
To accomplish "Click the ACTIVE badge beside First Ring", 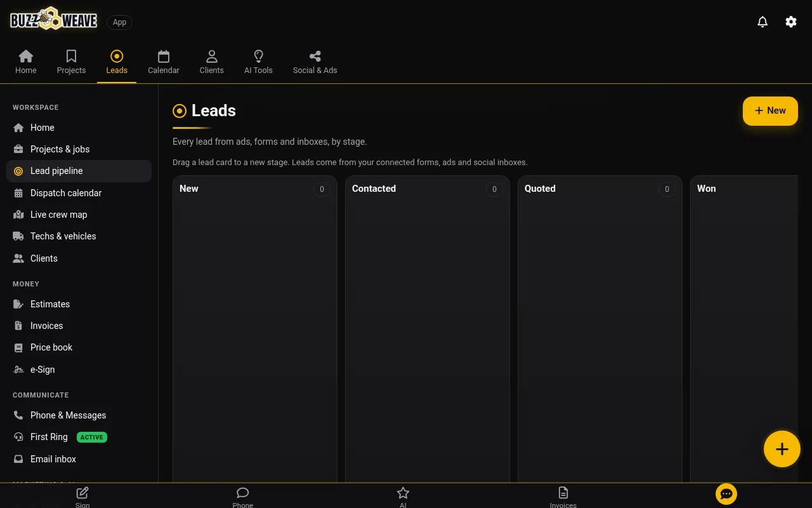I will click(x=92, y=437).
